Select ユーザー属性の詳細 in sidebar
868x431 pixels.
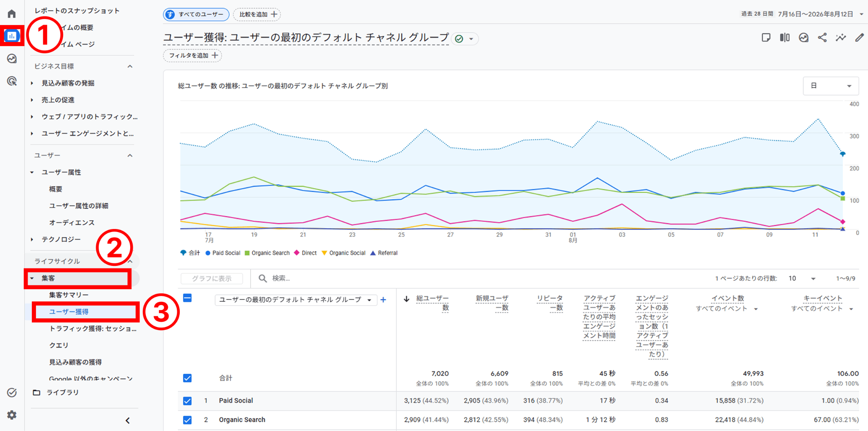pos(78,206)
